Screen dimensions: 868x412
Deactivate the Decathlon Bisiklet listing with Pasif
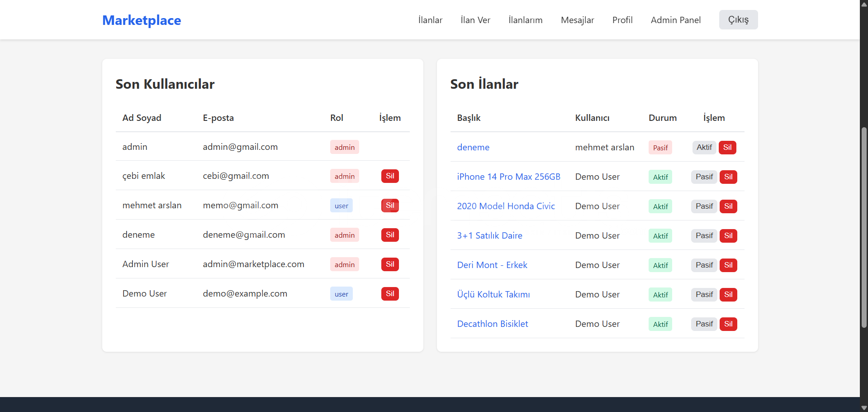704,324
